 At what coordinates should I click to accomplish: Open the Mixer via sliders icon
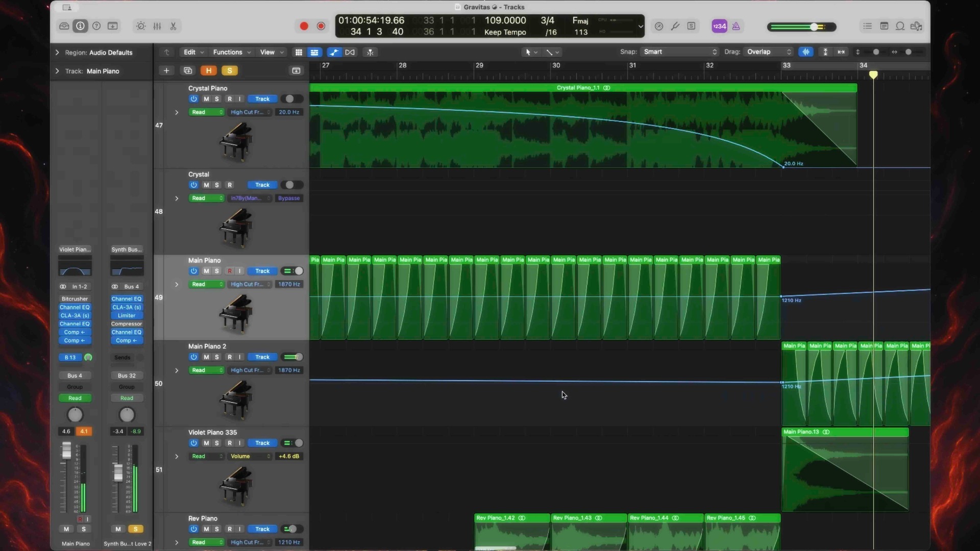coord(157,26)
